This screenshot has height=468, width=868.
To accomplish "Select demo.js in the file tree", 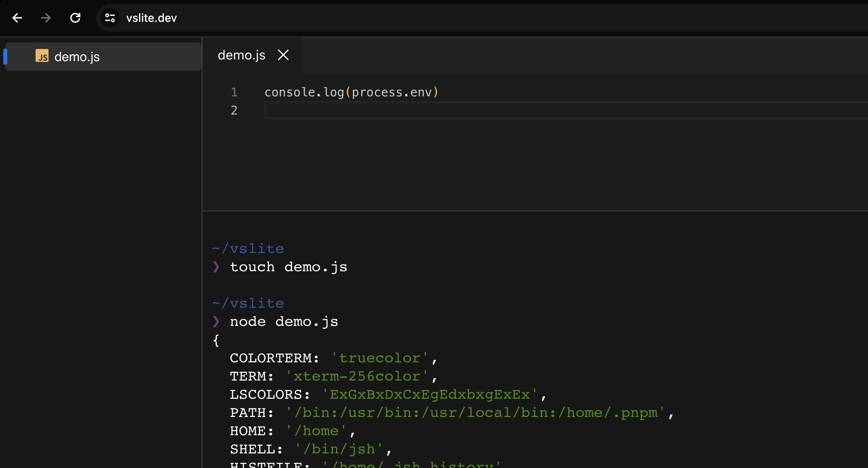I will [x=77, y=57].
